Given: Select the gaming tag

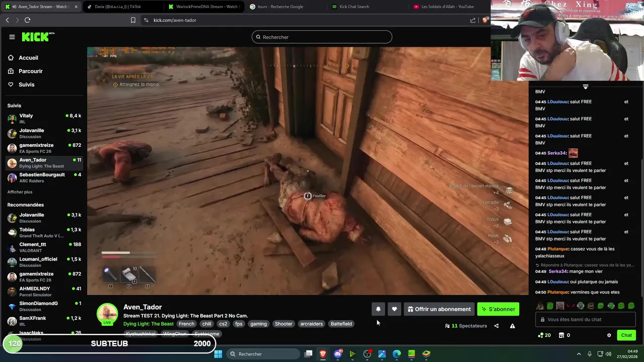Looking at the screenshot, I should (259, 324).
